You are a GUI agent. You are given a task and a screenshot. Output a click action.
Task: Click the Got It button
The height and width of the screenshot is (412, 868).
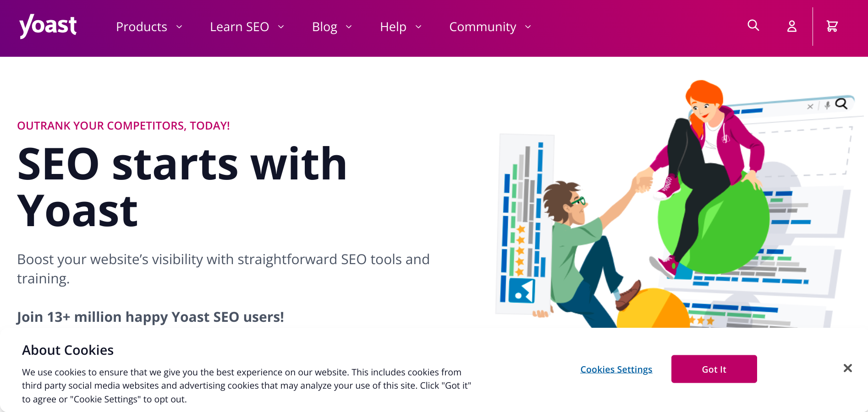[714, 369]
